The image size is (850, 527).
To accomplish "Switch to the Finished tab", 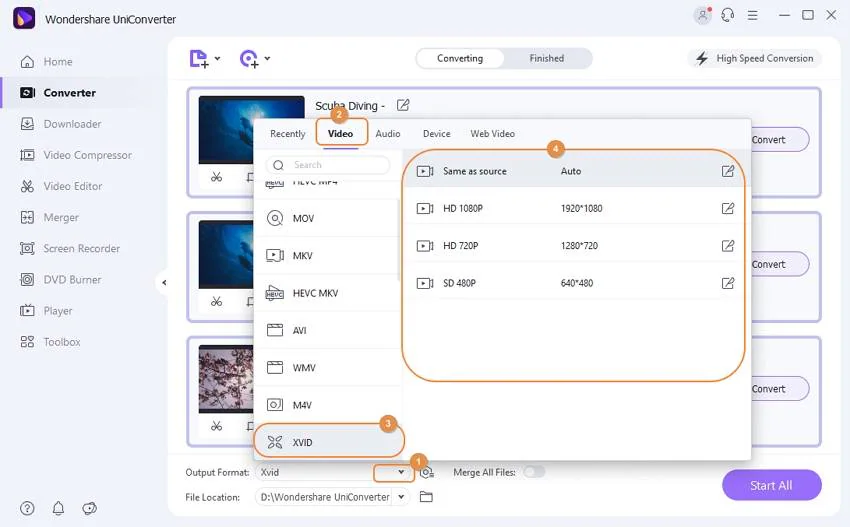I will (x=546, y=59).
